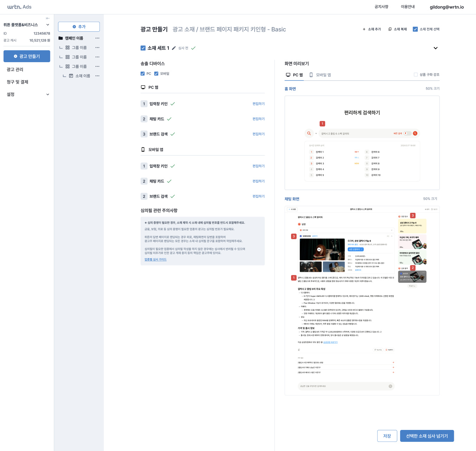
Task: Click the 소재 복제 copy icon
Action: tap(390, 29)
